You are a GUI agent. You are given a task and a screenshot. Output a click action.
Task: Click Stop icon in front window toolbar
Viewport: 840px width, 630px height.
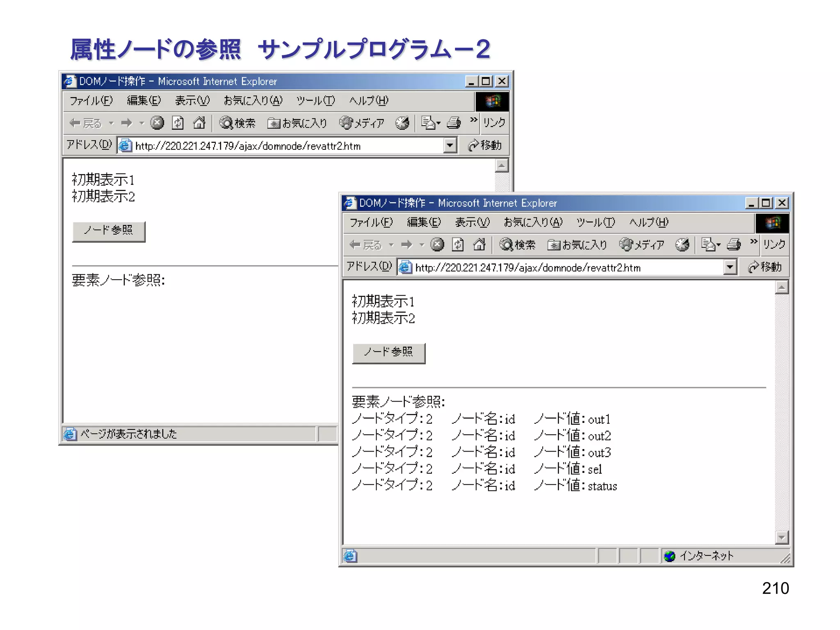tap(437, 245)
